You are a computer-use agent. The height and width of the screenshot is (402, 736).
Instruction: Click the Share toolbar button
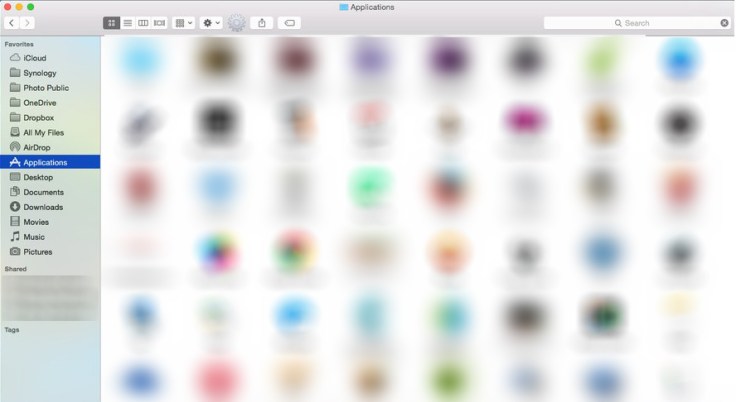click(262, 23)
